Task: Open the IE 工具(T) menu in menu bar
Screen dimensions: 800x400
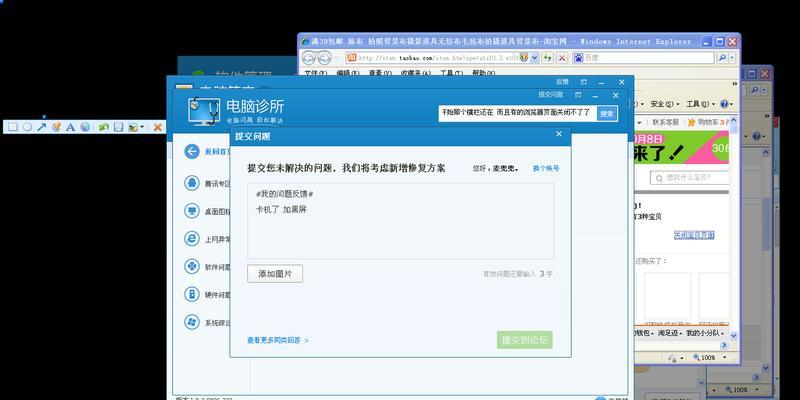Action: 452,73
